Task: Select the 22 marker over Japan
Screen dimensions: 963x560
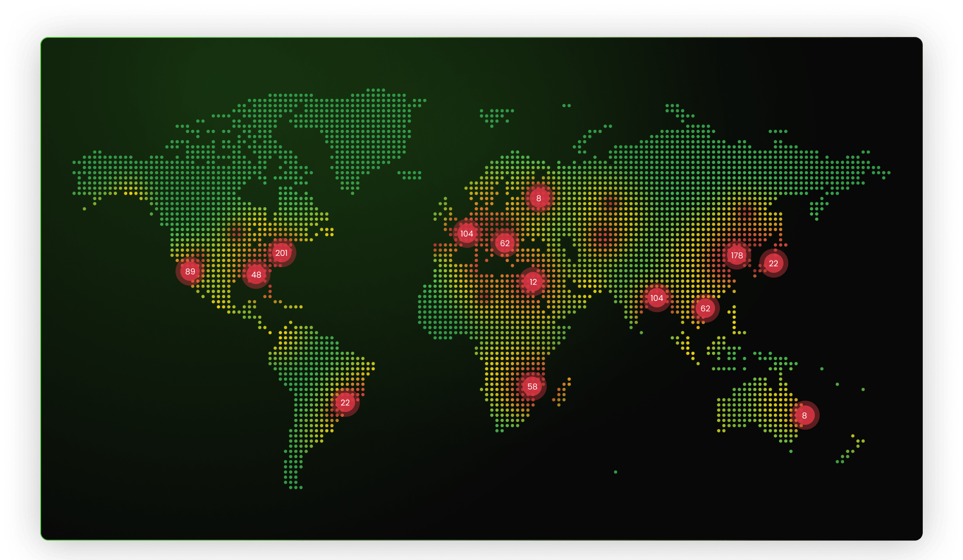Action: tap(773, 264)
